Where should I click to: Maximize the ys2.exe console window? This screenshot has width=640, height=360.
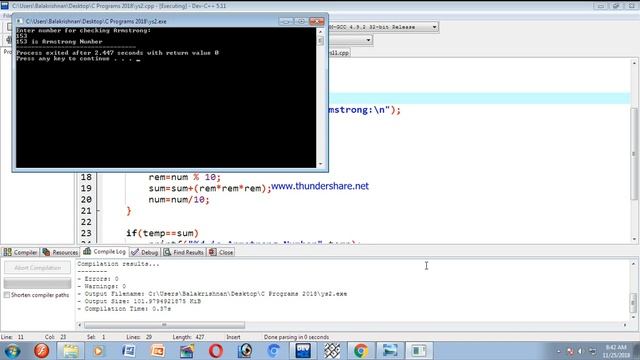pyautogui.click(x=301, y=21)
